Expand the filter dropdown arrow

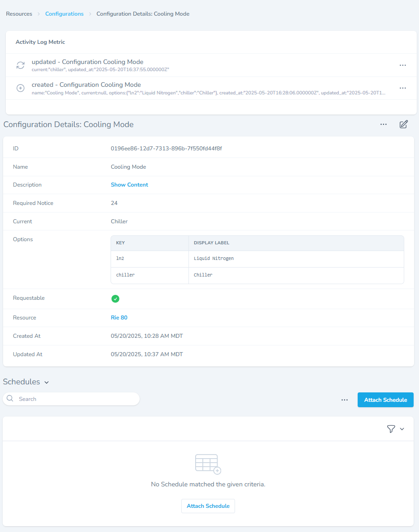402,429
